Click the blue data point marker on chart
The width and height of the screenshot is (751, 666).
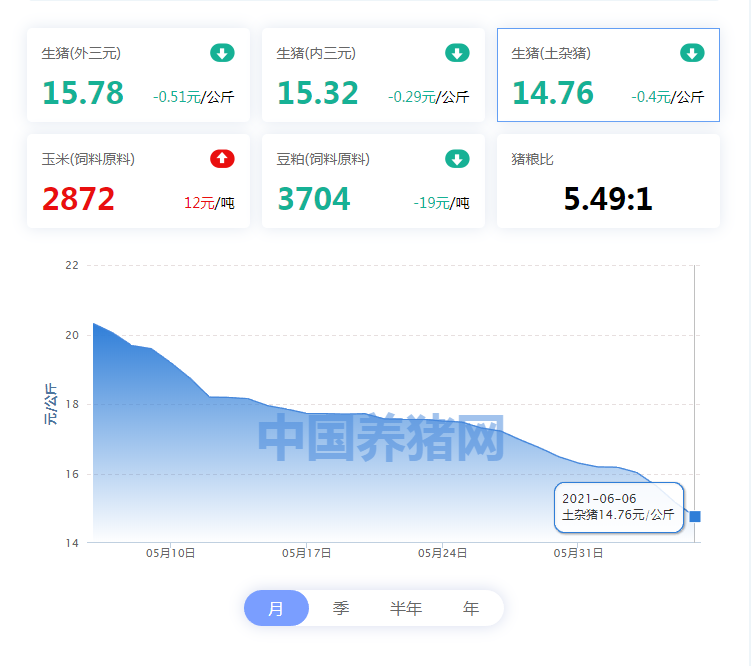click(x=695, y=516)
